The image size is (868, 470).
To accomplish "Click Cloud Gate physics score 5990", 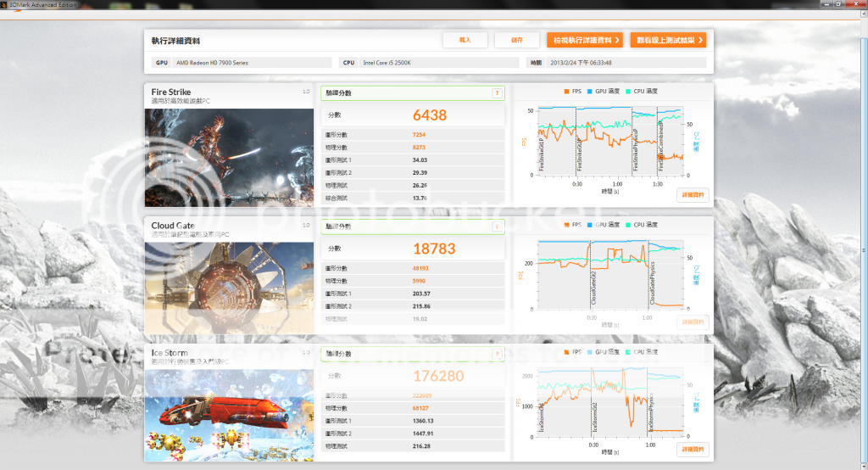I will [419, 281].
